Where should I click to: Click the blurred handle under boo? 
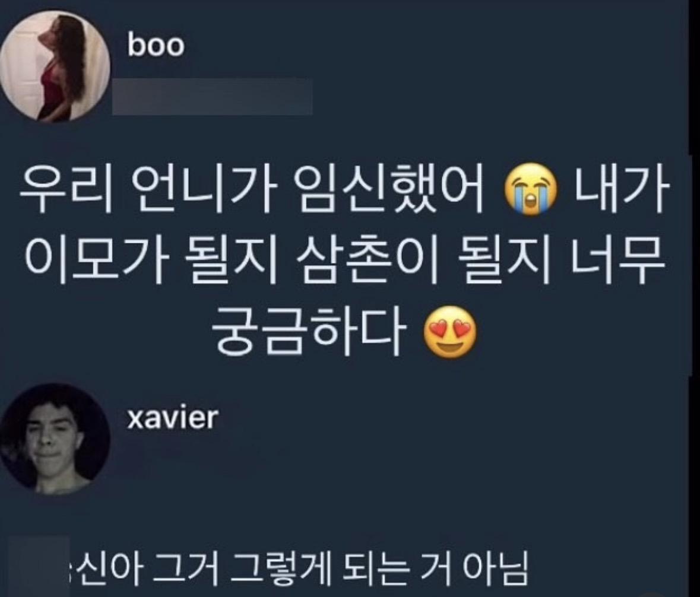212,96
